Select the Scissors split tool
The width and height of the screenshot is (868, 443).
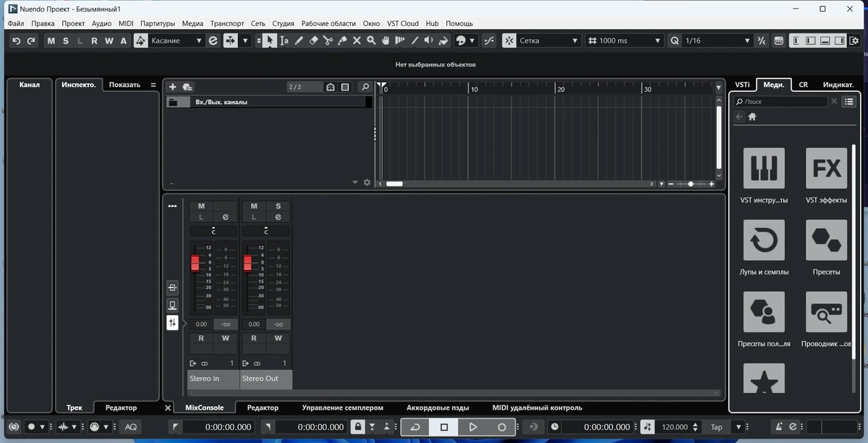pos(328,41)
